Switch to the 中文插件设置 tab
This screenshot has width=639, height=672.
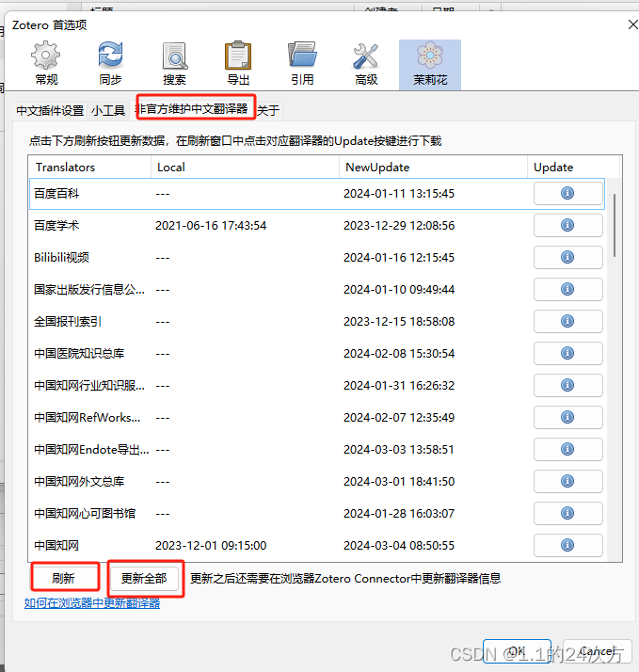50,110
